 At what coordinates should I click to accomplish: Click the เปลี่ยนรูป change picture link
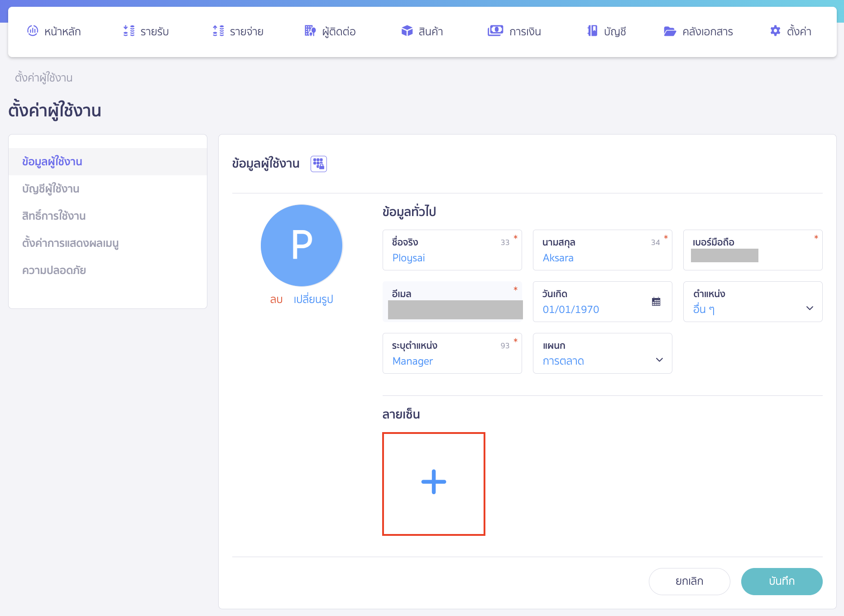coord(313,299)
